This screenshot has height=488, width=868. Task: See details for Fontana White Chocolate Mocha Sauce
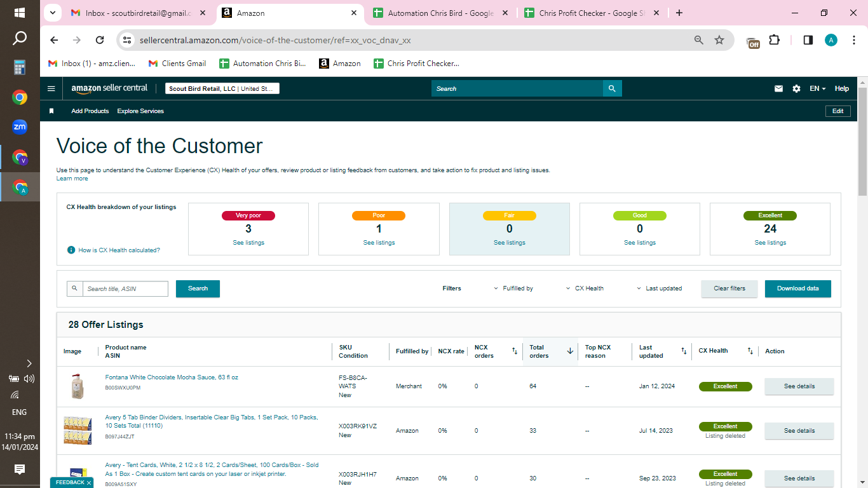(799, 386)
